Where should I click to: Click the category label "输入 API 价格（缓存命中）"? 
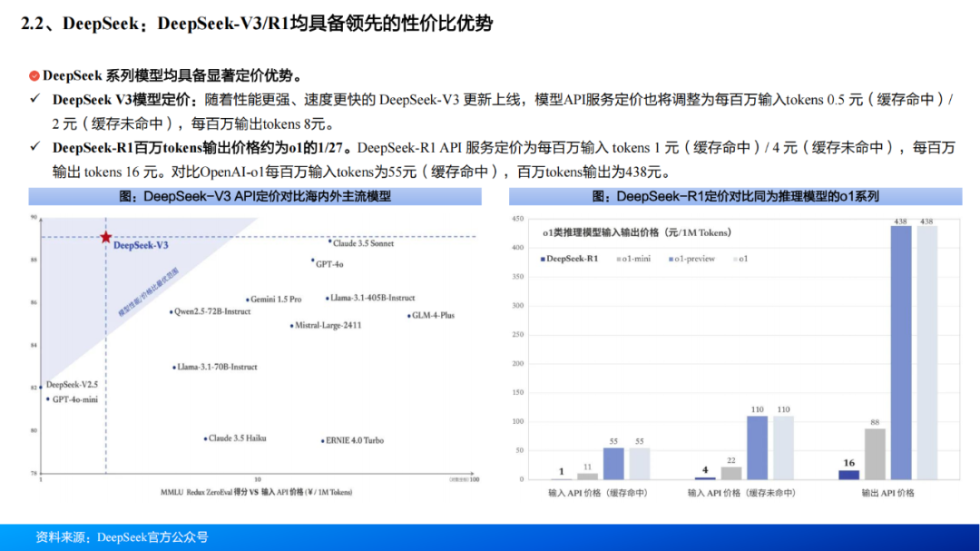click(598, 493)
